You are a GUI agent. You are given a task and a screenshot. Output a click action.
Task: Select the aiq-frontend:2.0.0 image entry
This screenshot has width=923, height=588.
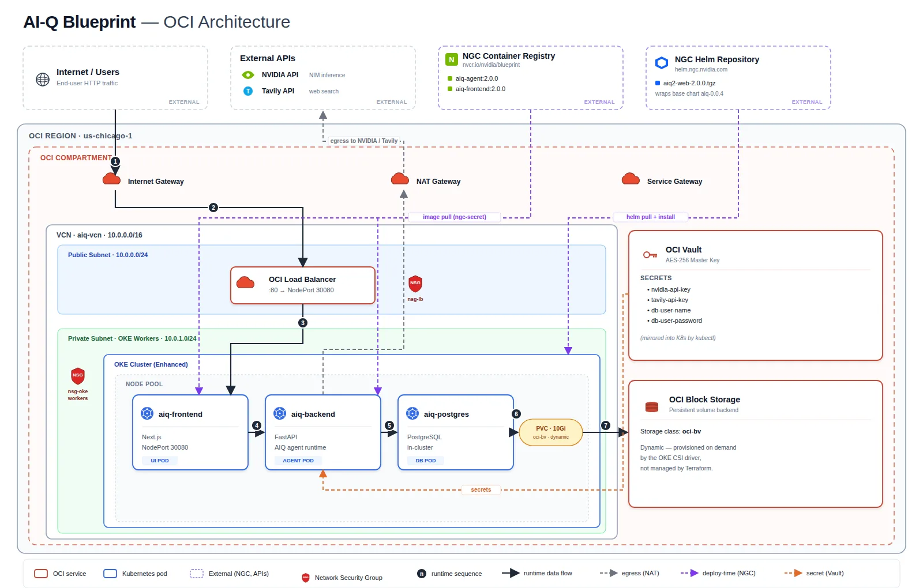476,89
